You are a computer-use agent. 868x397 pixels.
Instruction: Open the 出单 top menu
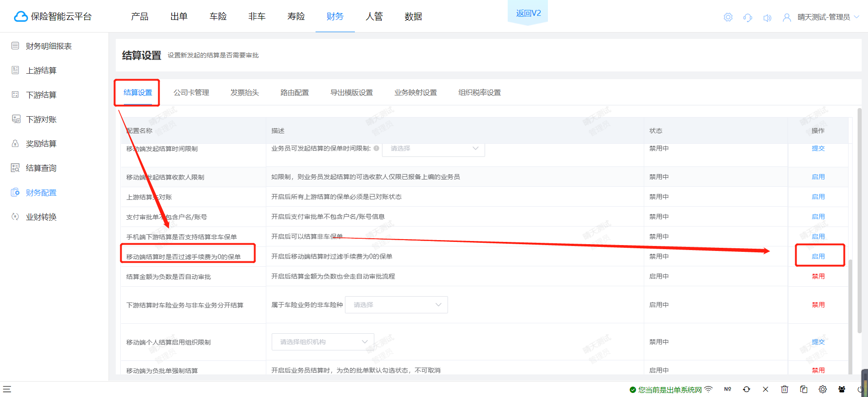coord(179,16)
